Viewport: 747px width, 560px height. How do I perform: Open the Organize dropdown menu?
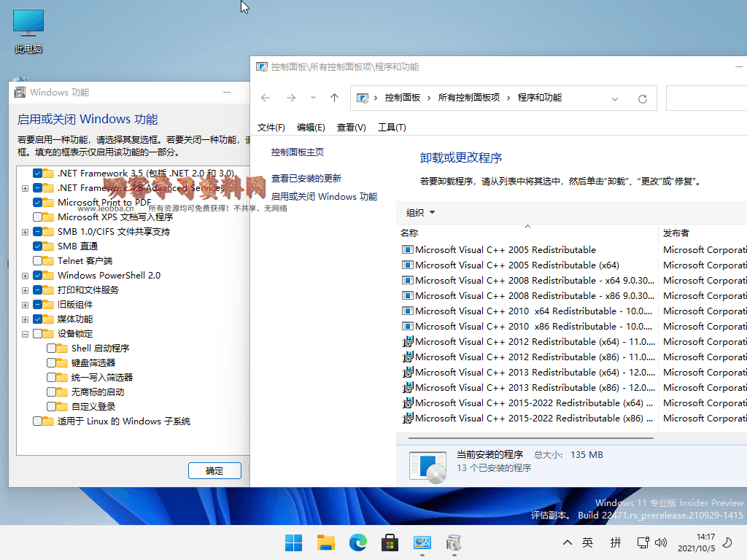[421, 213]
